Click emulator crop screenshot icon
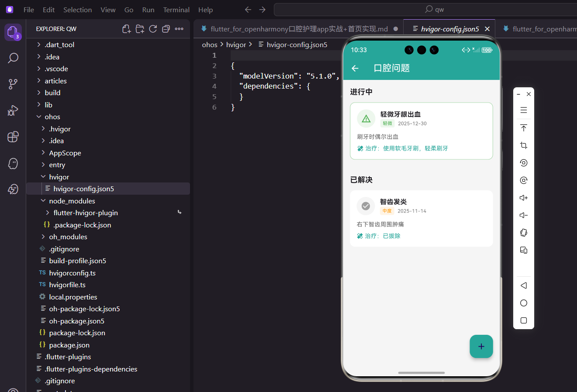This screenshot has height=392, width=577. click(x=524, y=145)
